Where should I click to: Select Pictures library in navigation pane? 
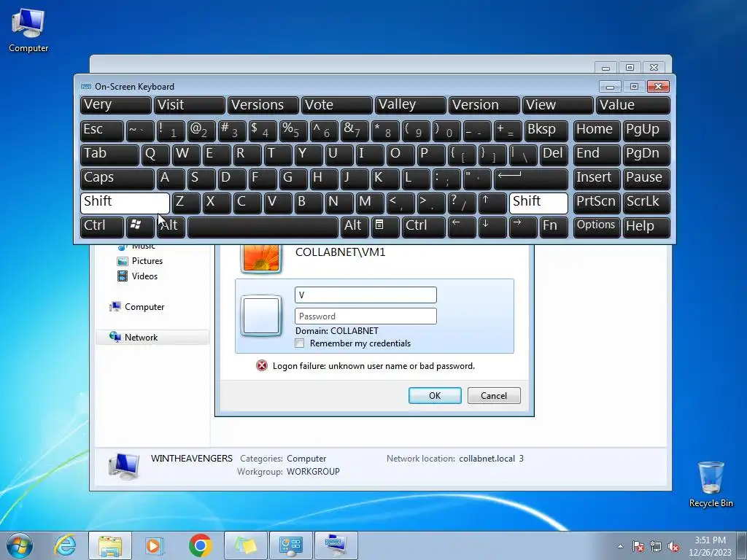pyautogui.click(x=147, y=261)
